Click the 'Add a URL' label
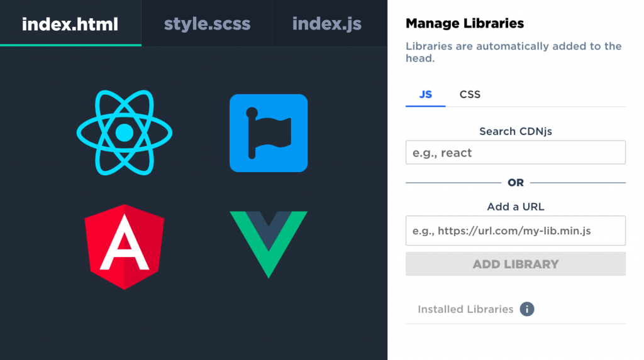Image resolution: width=644 pixels, height=360 pixels. tap(516, 207)
